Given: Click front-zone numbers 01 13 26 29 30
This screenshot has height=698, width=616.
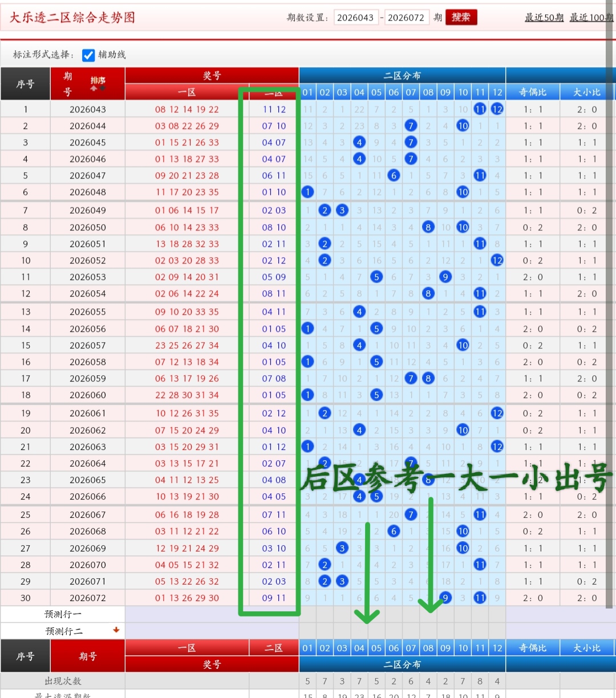Looking at the screenshot, I should [x=187, y=598].
